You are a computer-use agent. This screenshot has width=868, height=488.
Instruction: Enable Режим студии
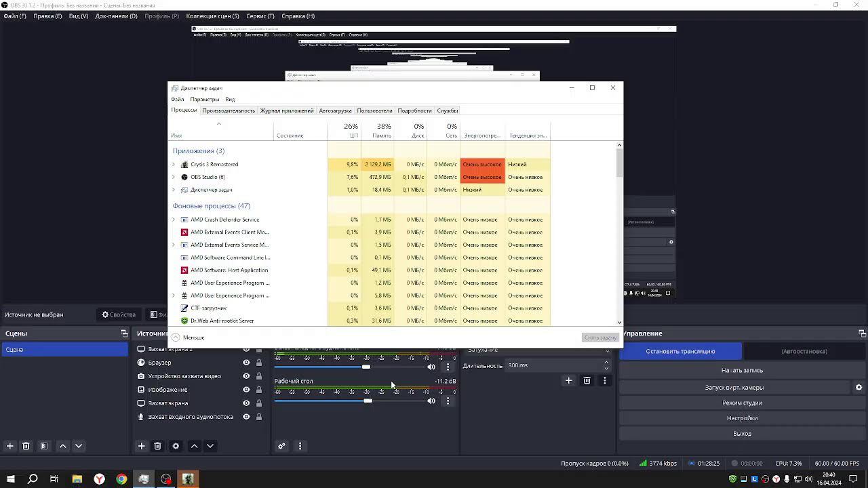coord(742,403)
